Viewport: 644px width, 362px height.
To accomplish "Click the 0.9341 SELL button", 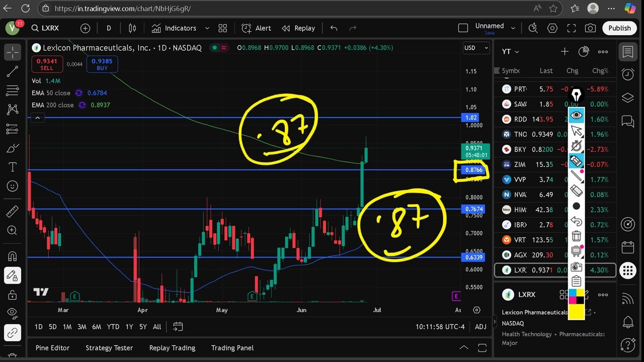I will tap(47, 64).
